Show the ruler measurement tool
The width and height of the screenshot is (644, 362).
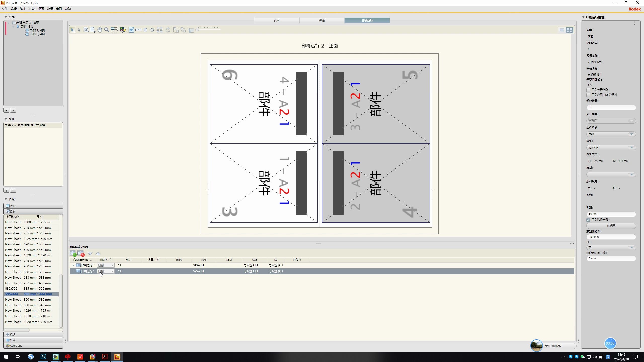coord(138,30)
